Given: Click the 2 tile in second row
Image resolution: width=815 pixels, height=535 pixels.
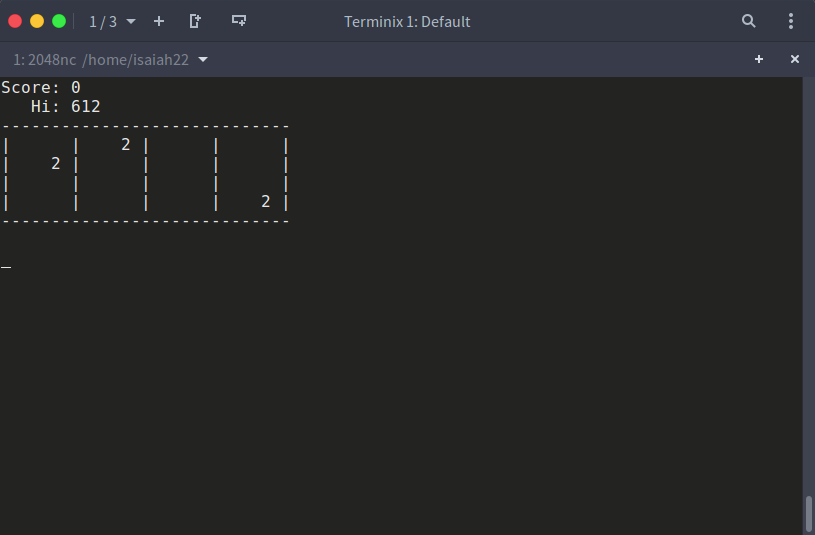Looking at the screenshot, I should click(x=56, y=164).
